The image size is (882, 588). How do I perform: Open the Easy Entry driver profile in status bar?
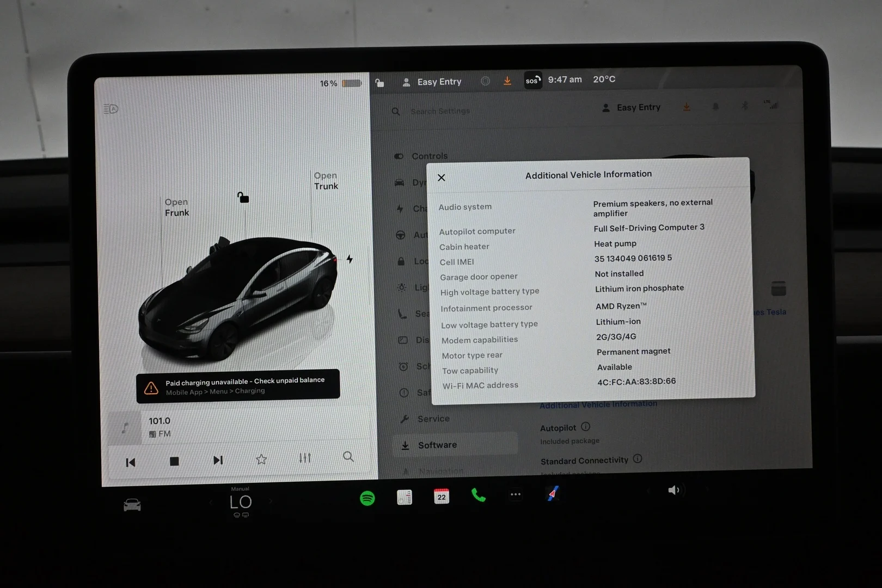432,82
